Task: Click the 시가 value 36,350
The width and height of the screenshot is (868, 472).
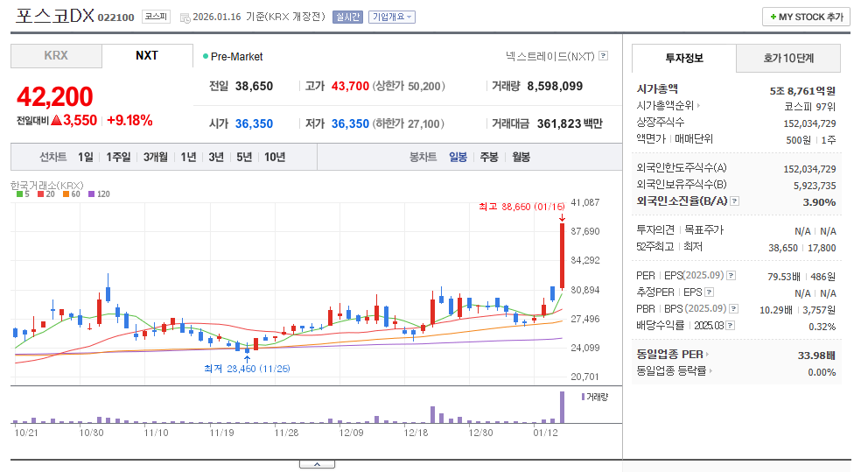Action: click(x=254, y=124)
